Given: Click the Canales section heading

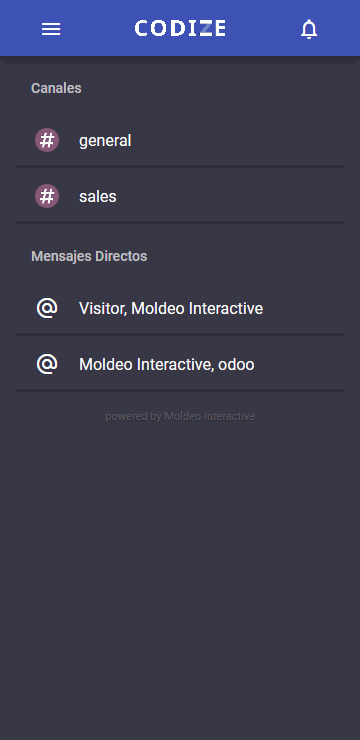Looking at the screenshot, I should [x=56, y=88].
